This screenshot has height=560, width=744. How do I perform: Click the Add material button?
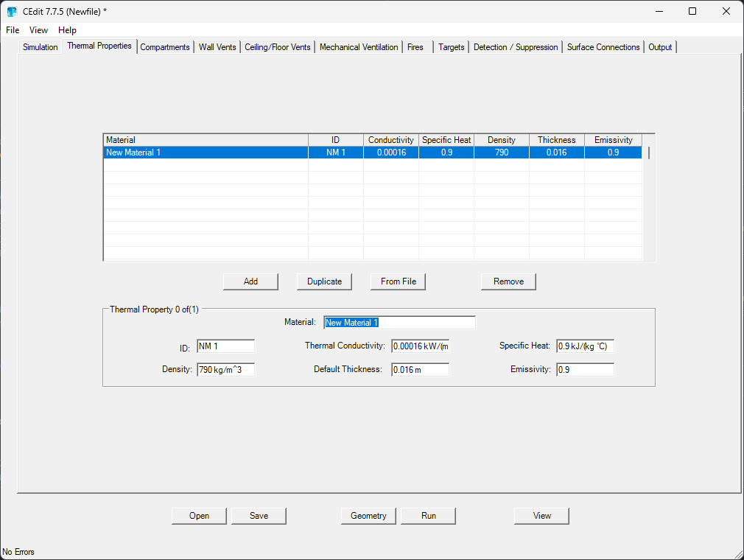click(250, 281)
